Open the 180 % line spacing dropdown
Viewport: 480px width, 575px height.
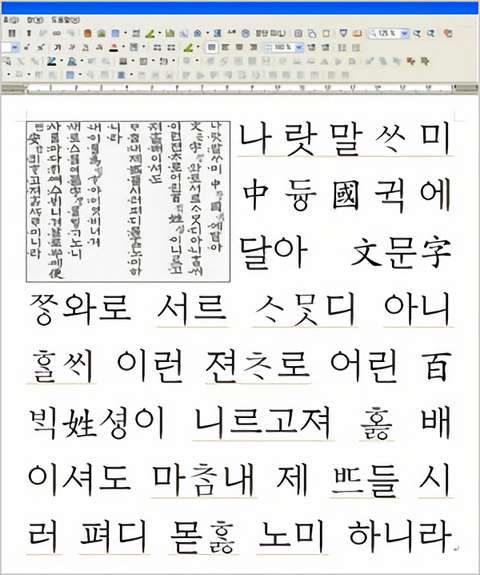pos(299,47)
